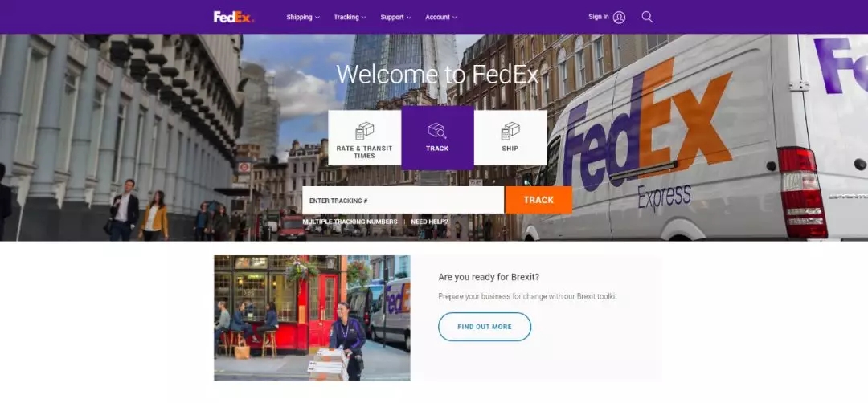Screen dimensions: 868x403
Task: Expand the Support dropdown chevron
Action: click(x=409, y=18)
